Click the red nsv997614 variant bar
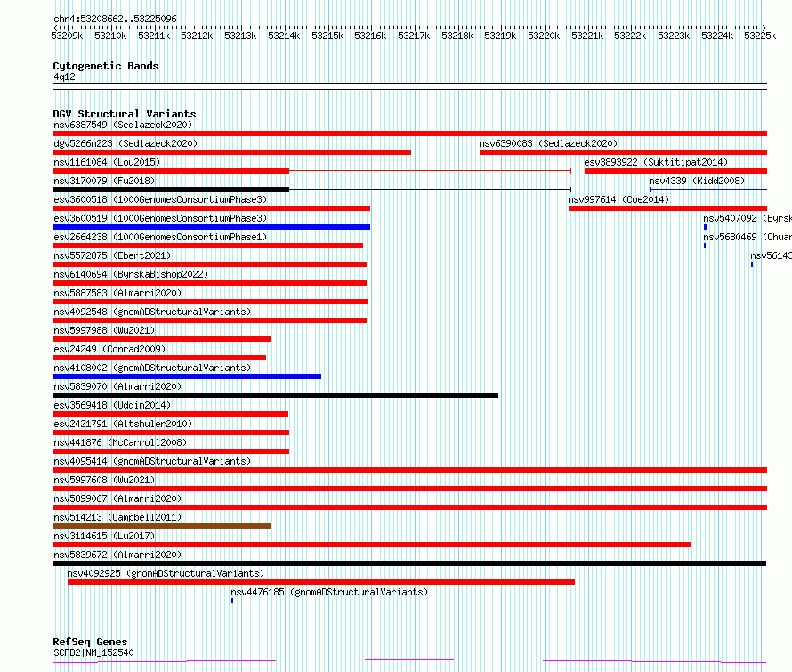Screen dimensions: 792x672 667,208
